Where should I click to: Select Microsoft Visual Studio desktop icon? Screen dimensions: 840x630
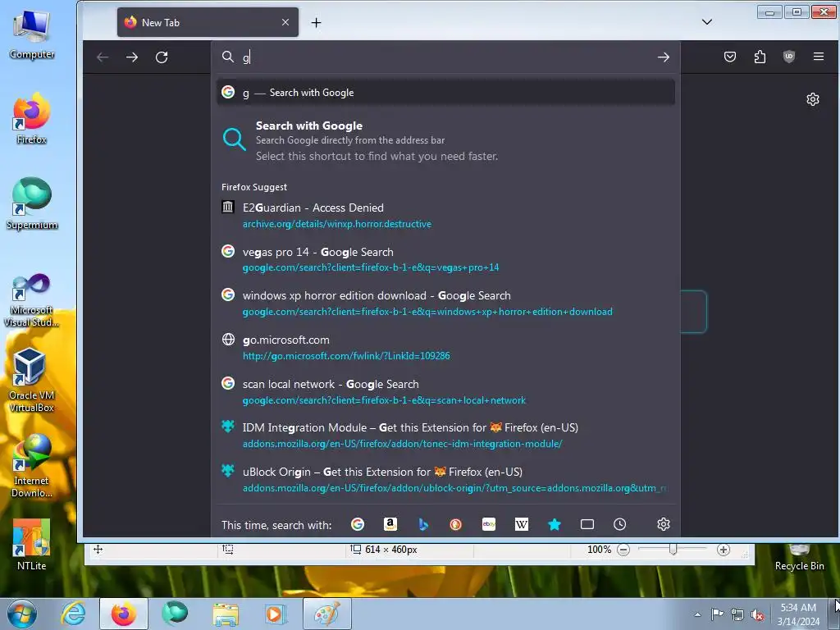click(32, 300)
